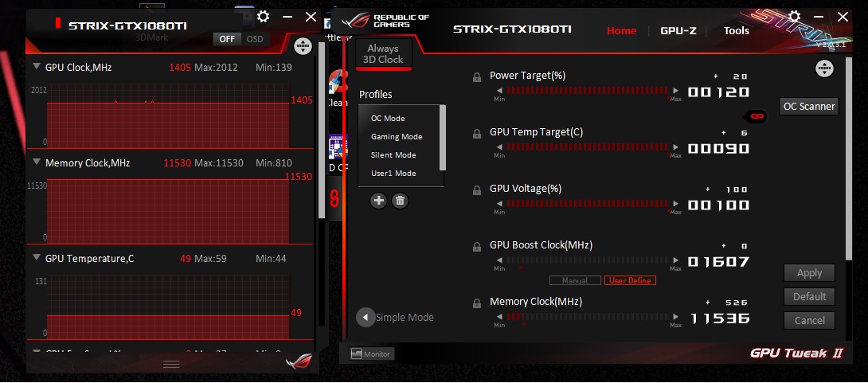Decrease Power Target with left arrow

tap(499, 91)
